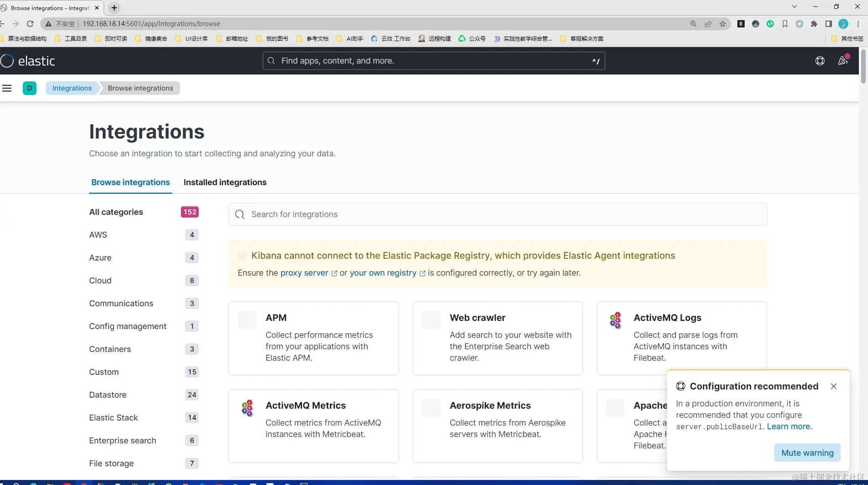
Task: Open the proxy server link
Action: pos(309,273)
